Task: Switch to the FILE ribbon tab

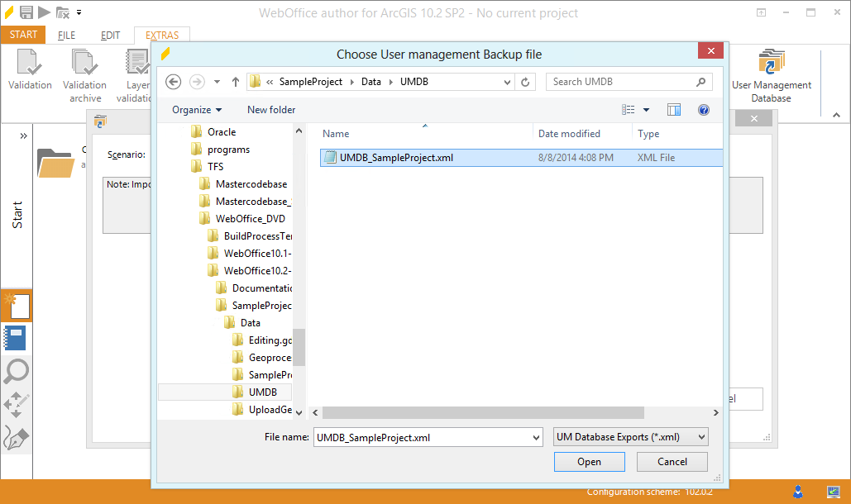Action: pyautogui.click(x=68, y=35)
